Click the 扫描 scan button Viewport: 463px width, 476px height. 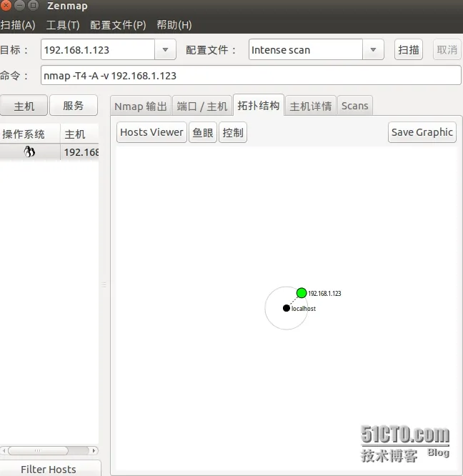coord(409,49)
